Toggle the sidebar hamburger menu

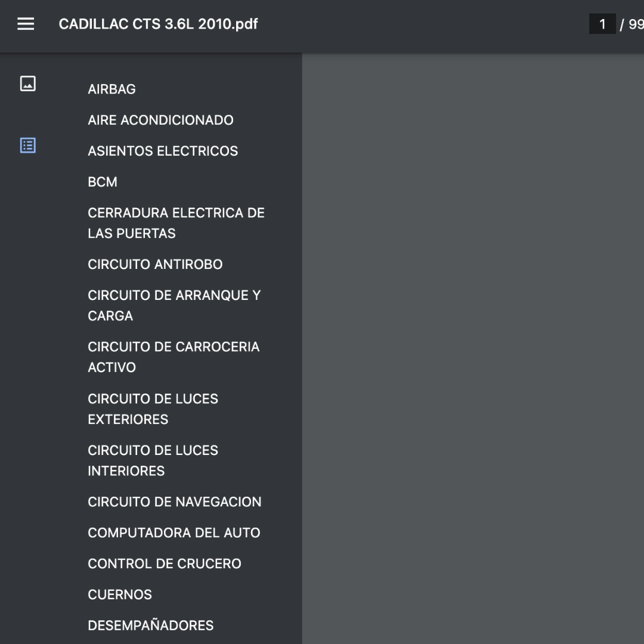(x=26, y=24)
